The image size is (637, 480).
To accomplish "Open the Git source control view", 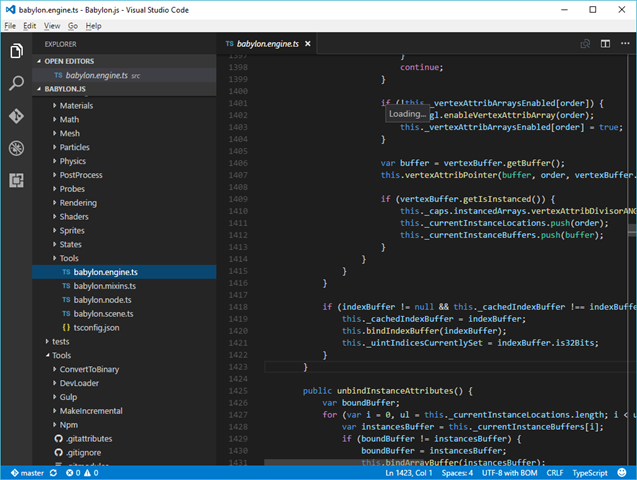I will coord(16,116).
